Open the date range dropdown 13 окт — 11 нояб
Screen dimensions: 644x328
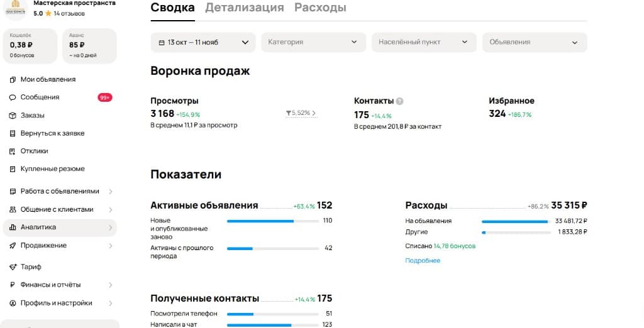pyautogui.click(x=203, y=42)
